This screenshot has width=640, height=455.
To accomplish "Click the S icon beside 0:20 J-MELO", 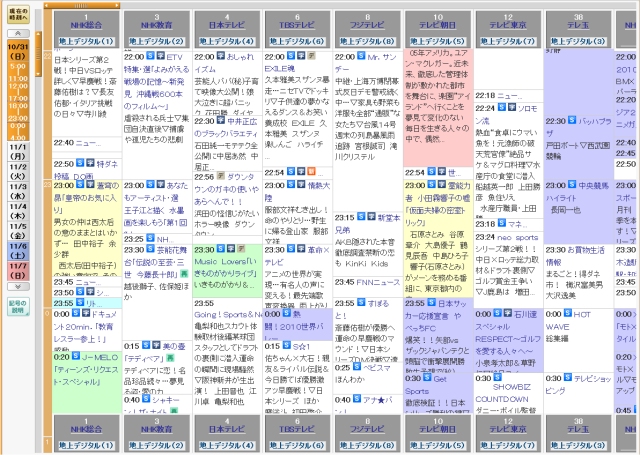I will (76, 356).
